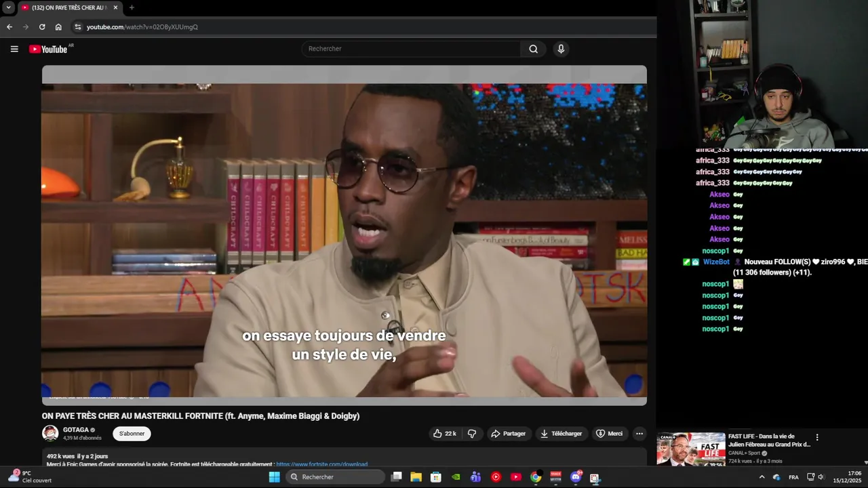Open File Explorer from the taskbar
This screenshot has height=488, width=868.
416,477
